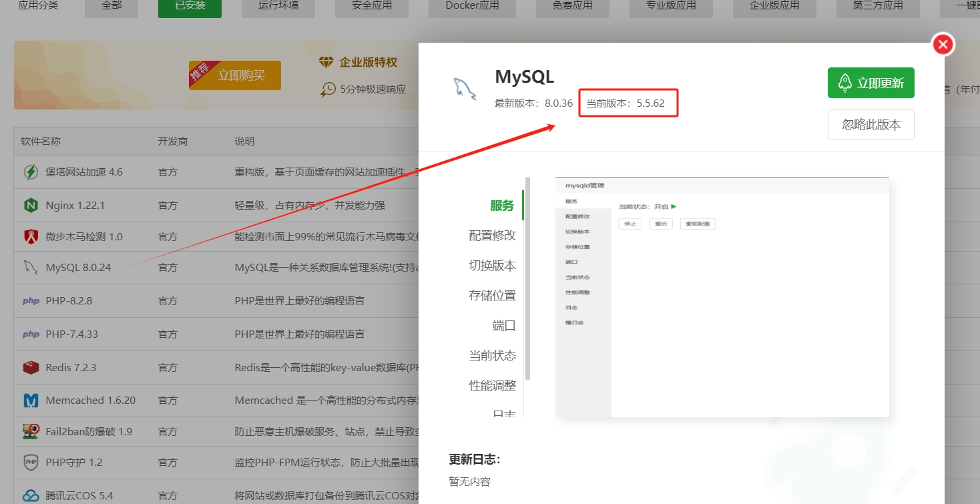Click the PHP-7.4.33 name

71,334
